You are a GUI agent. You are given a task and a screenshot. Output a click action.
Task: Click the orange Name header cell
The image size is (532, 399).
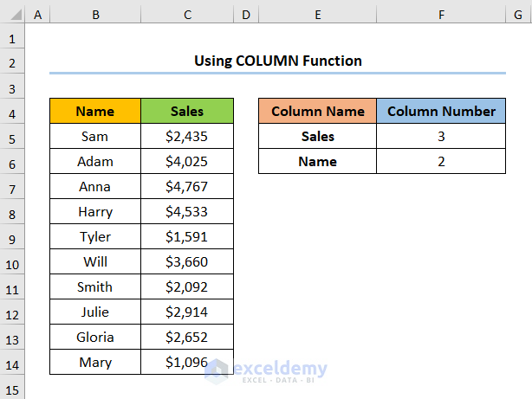point(94,112)
